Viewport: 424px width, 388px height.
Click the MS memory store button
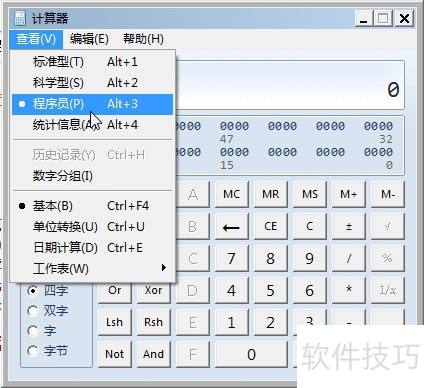(x=310, y=194)
